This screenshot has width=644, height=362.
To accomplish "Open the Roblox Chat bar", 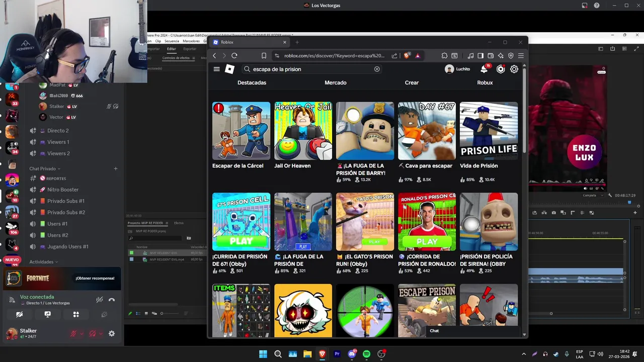I will 472,331.
